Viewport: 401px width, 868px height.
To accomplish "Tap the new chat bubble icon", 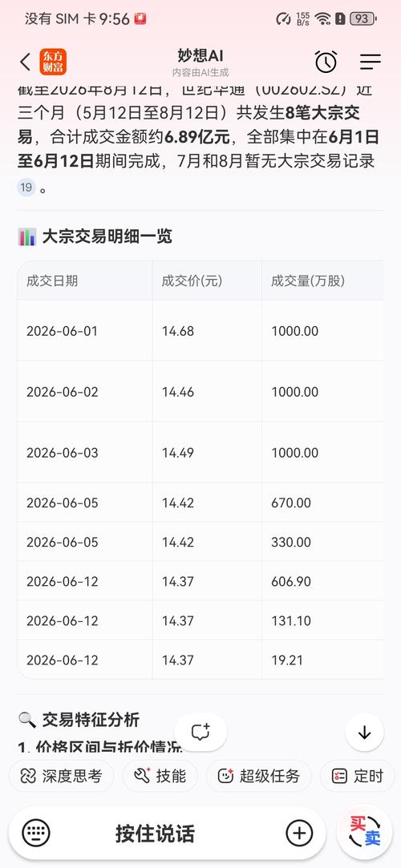I will [200, 733].
